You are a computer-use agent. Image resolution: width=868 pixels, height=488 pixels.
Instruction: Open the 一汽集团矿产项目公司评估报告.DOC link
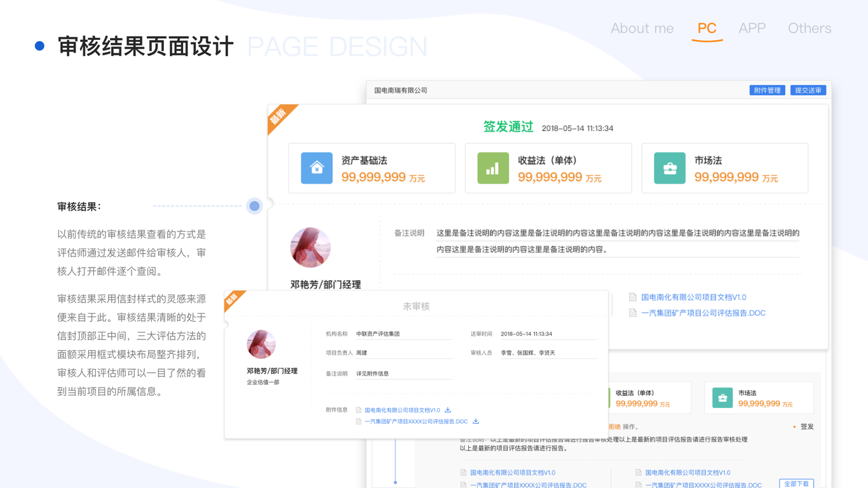[703, 313]
